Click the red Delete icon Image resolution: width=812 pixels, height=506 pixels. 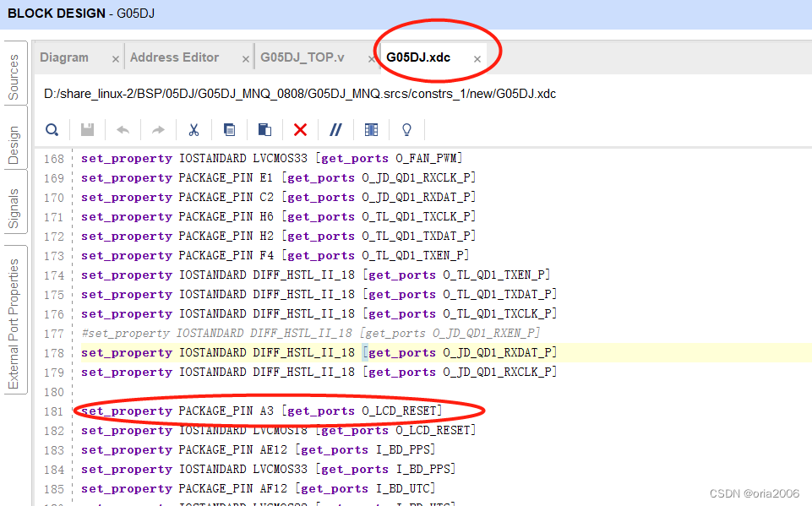click(x=300, y=129)
